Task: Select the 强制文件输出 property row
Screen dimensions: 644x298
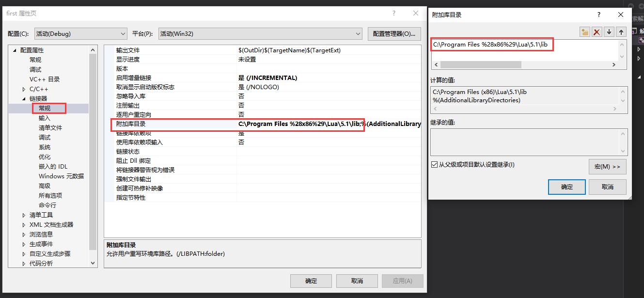Action: (263, 179)
